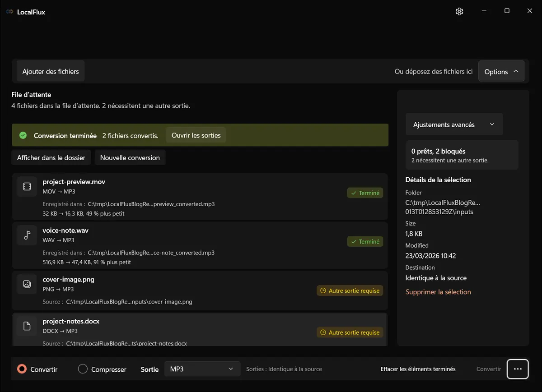Click the music note icon for voice-note.wav
This screenshot has height=392, width=542.
click(x=27, y=235)
